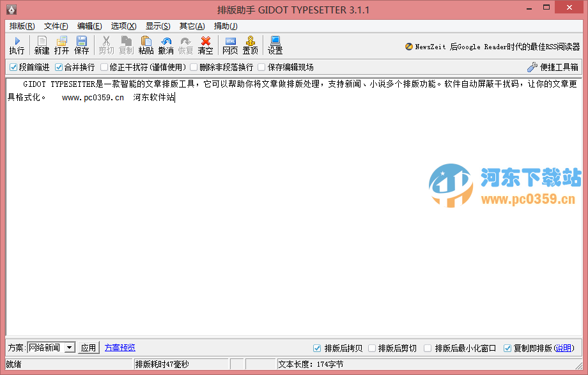This screenshot has width=588, height=375.
Task: Open the 方案预览 link
Action: 120,347
